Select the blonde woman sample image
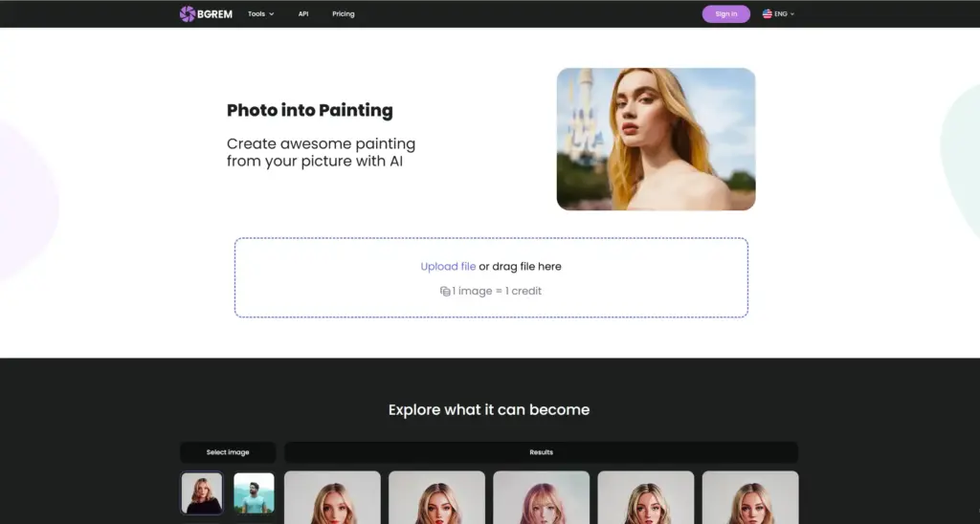 202,492
